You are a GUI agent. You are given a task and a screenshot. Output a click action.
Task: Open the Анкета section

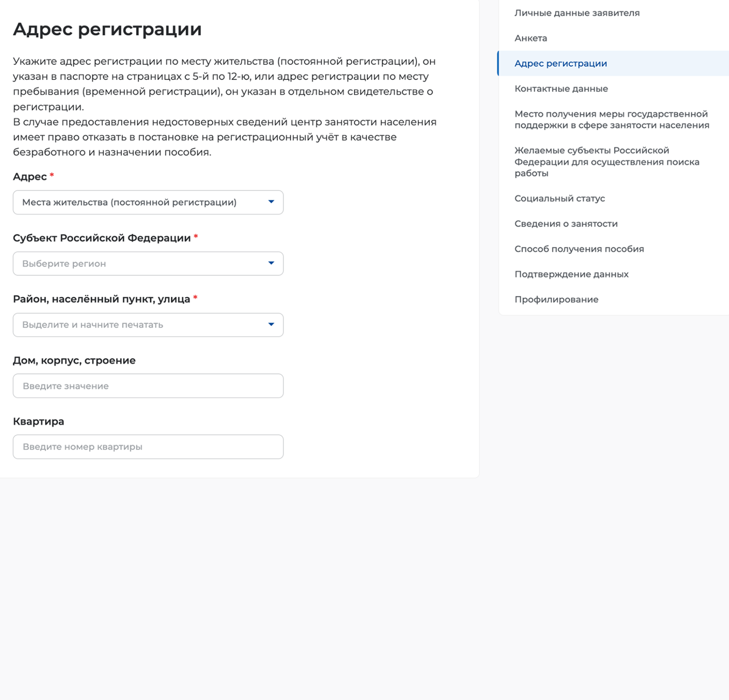531,38
